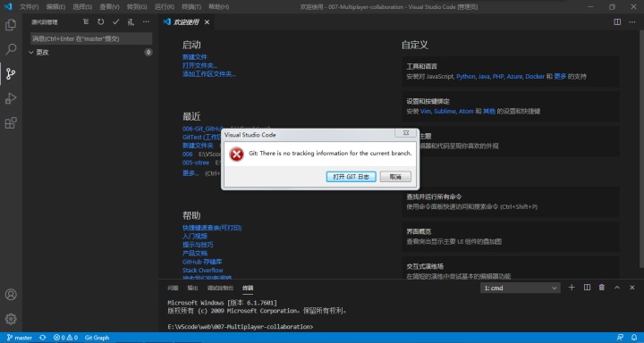Click the New File (新建文件) link

(x=195, y=57)
